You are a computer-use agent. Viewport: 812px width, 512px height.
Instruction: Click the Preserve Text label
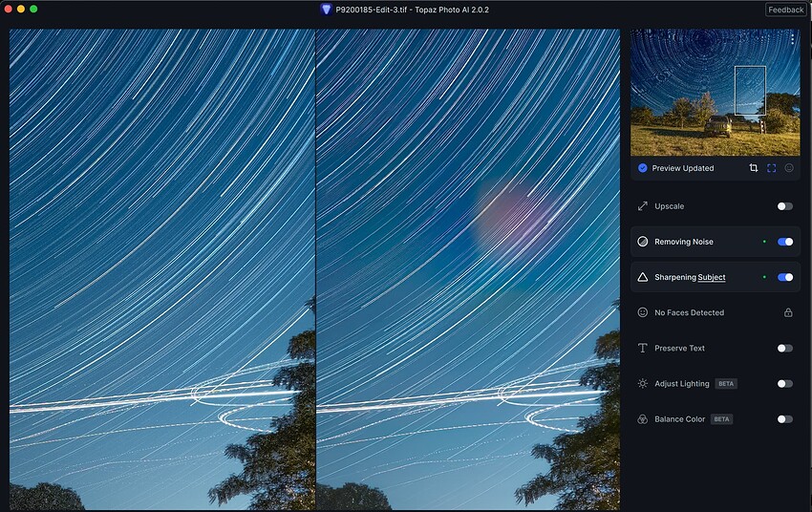[679, 348]
